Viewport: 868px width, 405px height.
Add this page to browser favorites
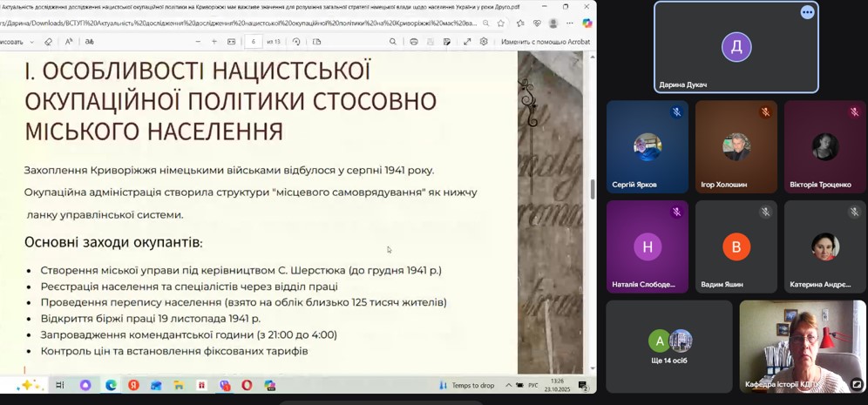pos(501,24)
